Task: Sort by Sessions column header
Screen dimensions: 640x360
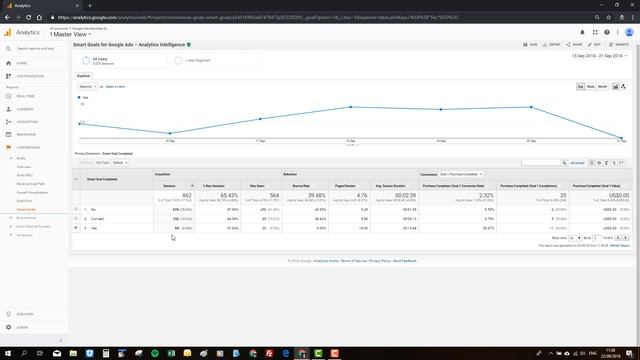Action: click(169, 186)
